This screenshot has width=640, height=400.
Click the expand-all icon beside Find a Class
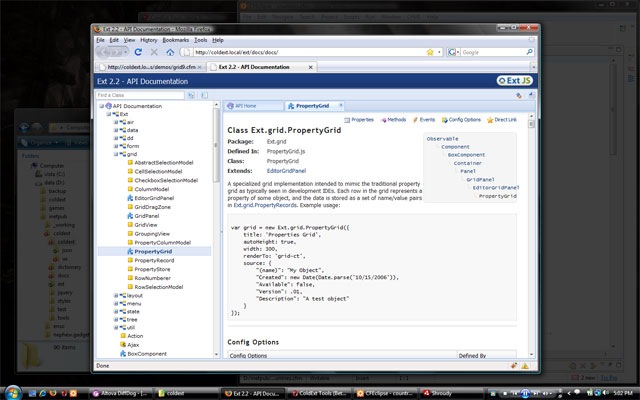pyautogui.click(x=191, y=95)
